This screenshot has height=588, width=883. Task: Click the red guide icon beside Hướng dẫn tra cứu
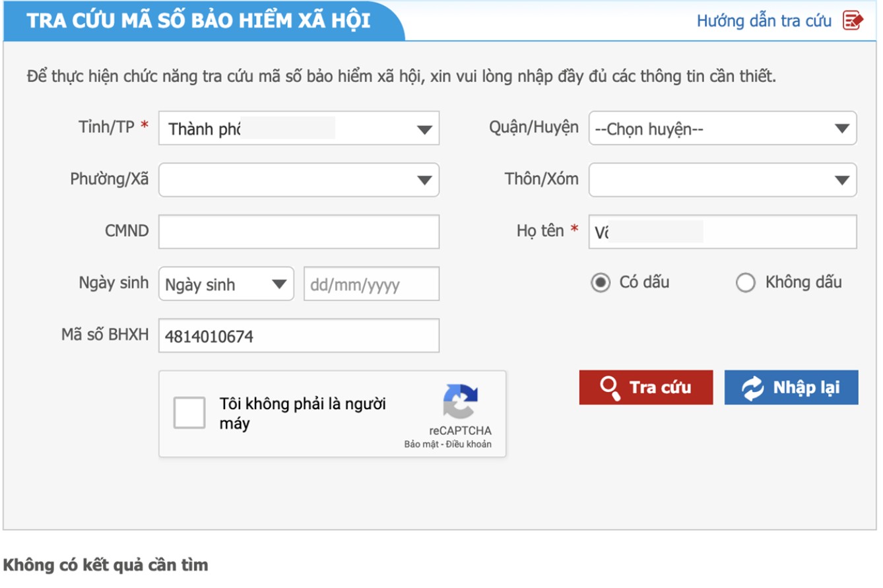(x=853, y=20)
